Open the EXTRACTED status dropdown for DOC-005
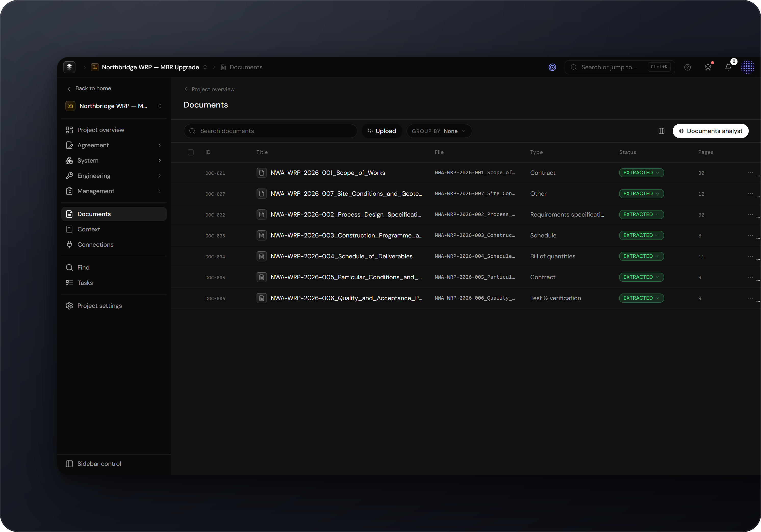Image resolution: width=761 pixels, height=532 pixels. click(641, 277)
